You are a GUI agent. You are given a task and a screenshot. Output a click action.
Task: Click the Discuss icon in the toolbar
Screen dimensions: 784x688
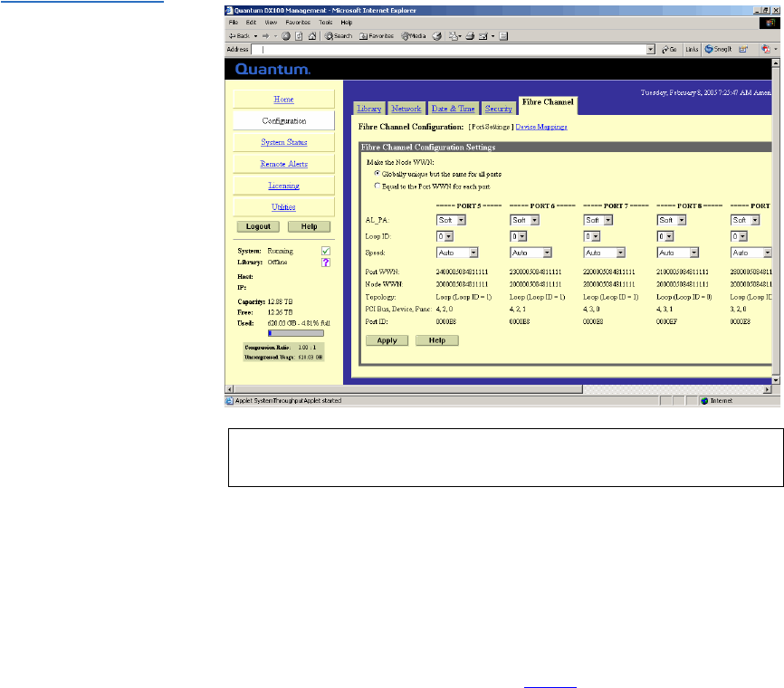(x=503, y=36)
